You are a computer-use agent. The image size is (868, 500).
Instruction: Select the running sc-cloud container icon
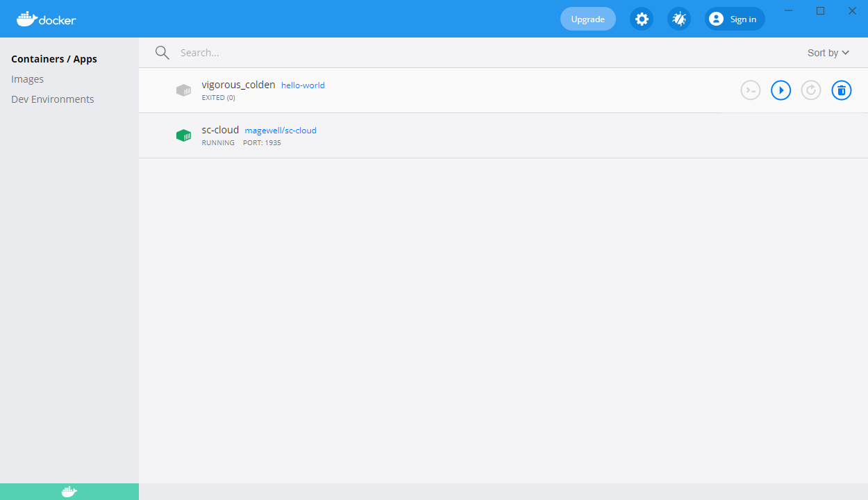[183, 135]
